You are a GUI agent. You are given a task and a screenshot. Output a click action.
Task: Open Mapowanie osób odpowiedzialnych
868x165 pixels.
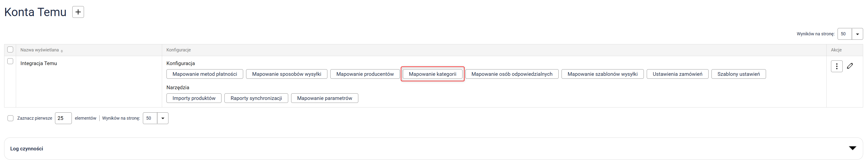(x=511, y=74)
